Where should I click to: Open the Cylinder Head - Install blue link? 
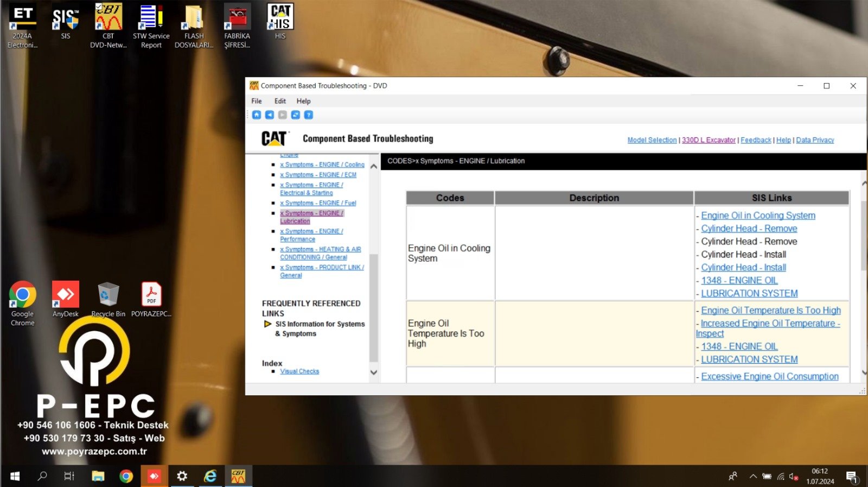click(743, 268)
